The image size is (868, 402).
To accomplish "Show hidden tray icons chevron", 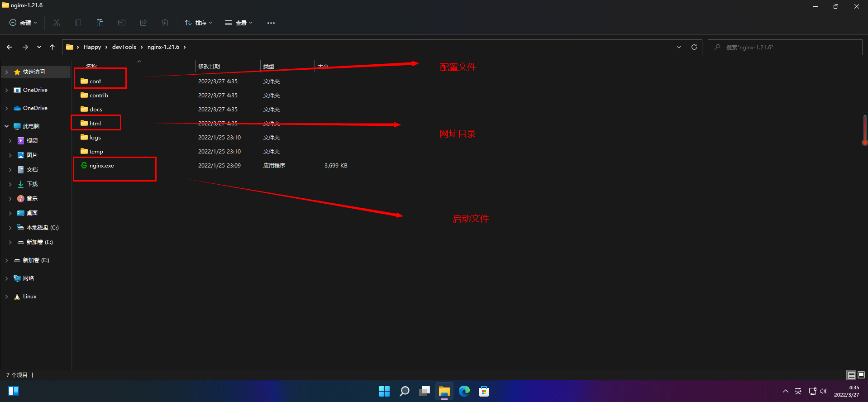I will pos(786,391).
